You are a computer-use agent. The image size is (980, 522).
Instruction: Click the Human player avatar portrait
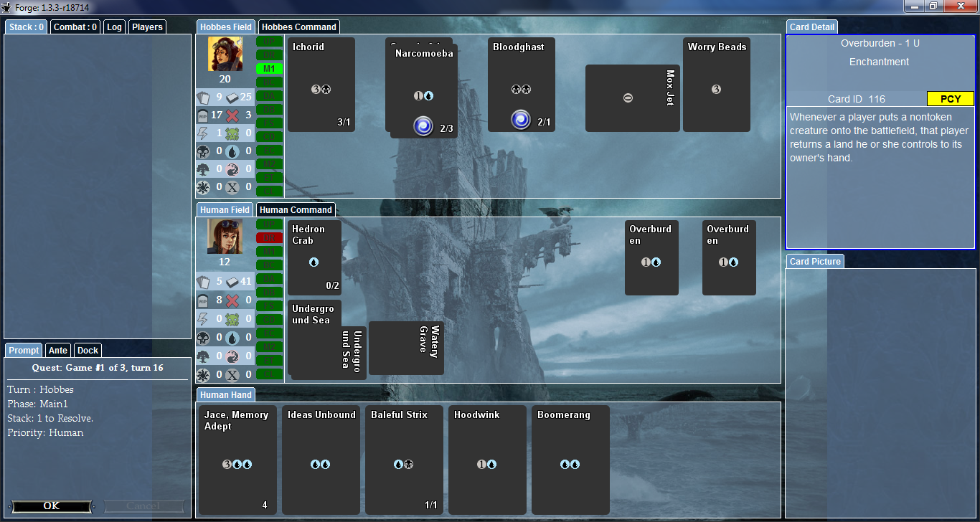pos(225,237)
